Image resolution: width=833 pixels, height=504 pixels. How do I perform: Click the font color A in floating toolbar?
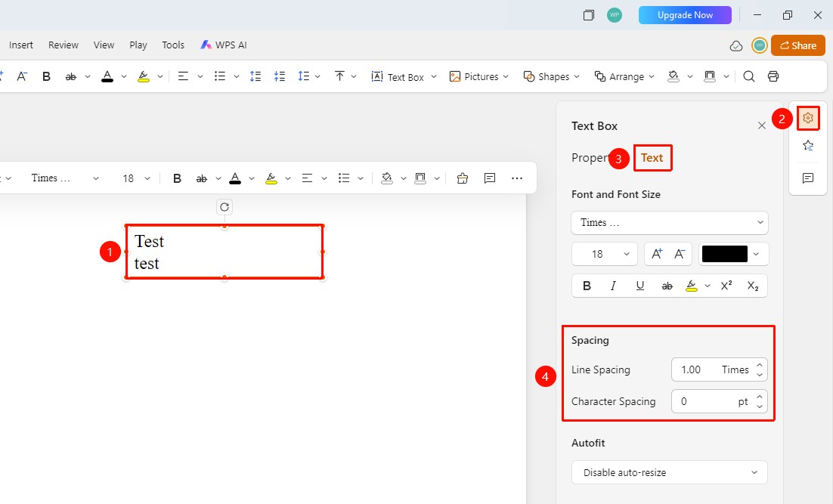coord(235,178)
